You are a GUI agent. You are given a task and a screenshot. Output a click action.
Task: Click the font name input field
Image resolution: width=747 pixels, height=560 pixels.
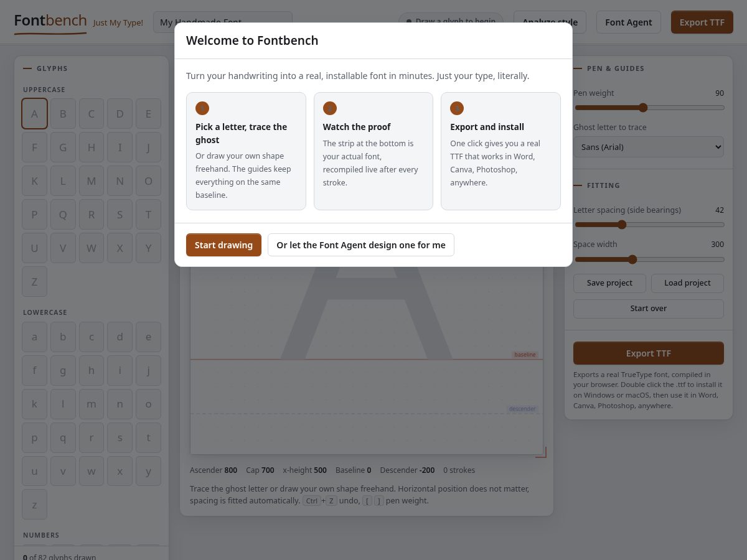223,22
